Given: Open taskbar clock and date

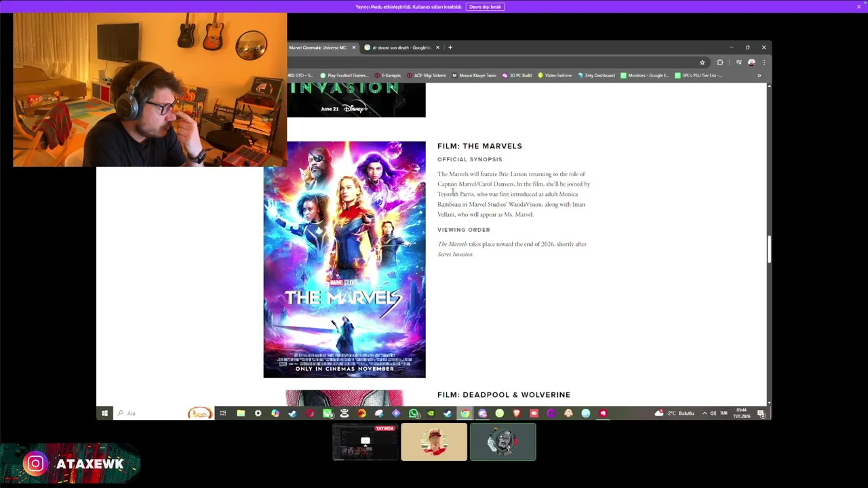Looking at the screenshot, I should click(742, 413).
